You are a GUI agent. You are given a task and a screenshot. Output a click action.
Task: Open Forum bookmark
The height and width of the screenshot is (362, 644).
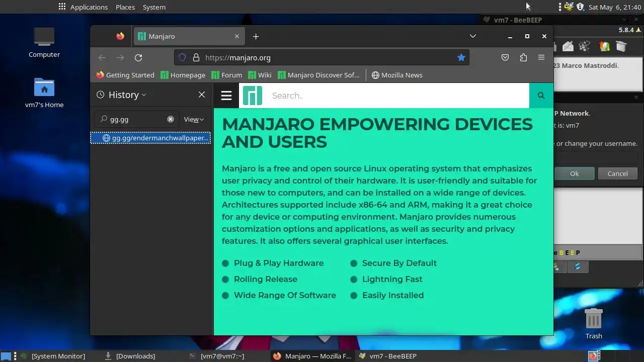click(x=227, y=75)
